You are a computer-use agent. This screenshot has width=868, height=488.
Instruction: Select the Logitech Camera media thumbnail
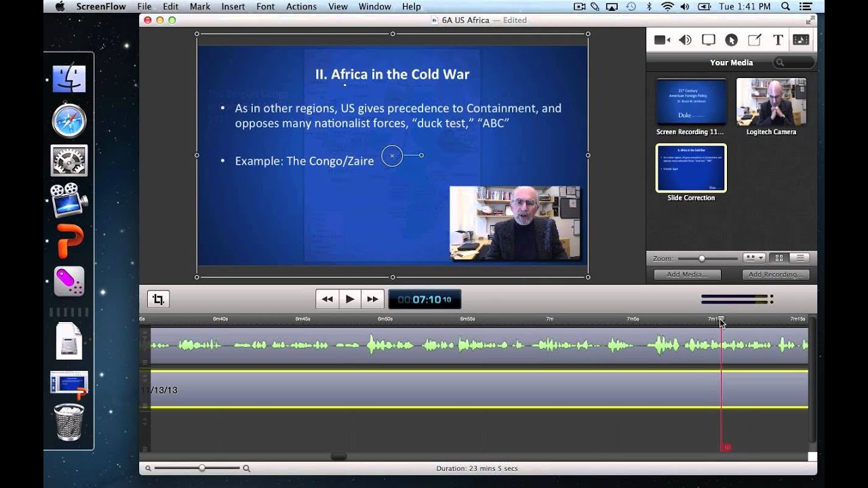771,101
